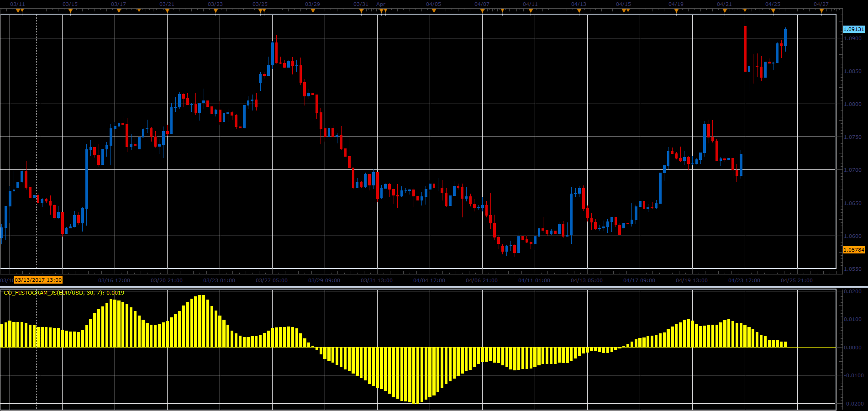Click the 1.0550 price axis label
The height and width of the screenshot is (411, 868).
(x=852, y=269)
